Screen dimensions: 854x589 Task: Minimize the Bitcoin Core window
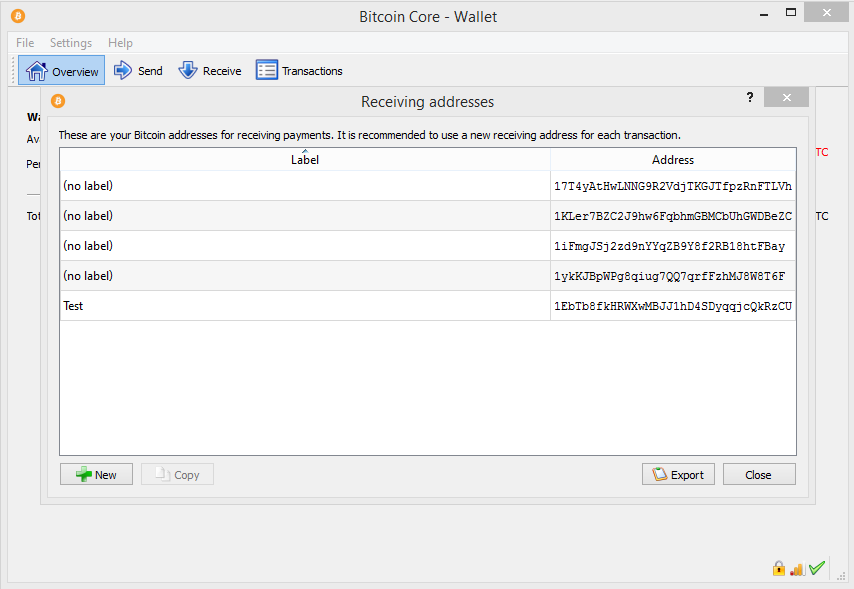pos(764,14)
